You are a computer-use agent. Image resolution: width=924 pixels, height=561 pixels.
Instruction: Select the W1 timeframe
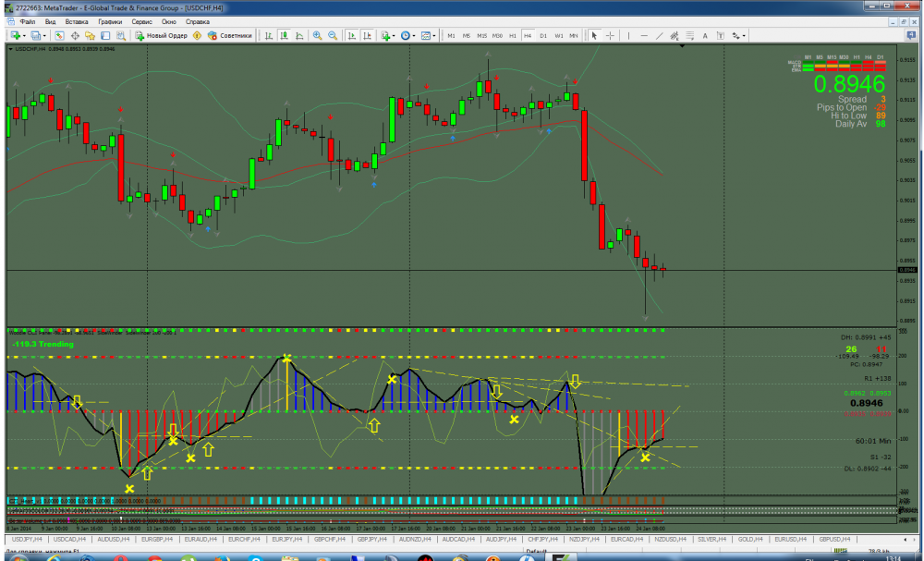point(558,35)
